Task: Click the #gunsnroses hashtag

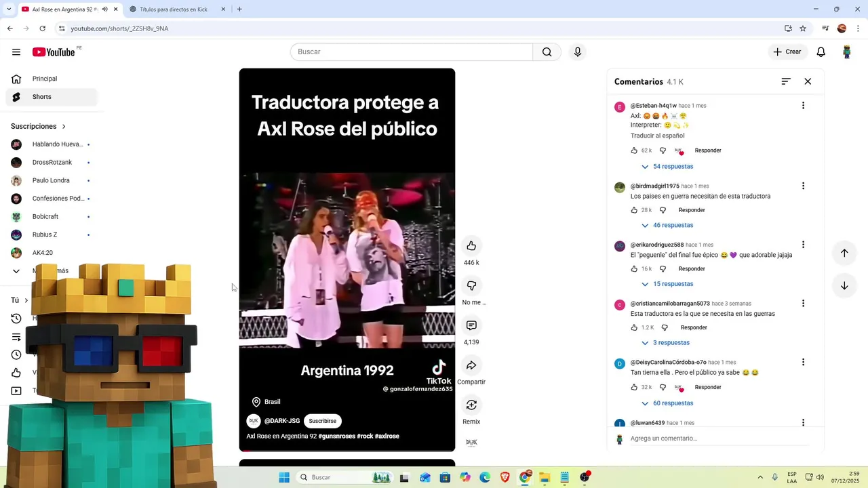Action: [336, 436]
